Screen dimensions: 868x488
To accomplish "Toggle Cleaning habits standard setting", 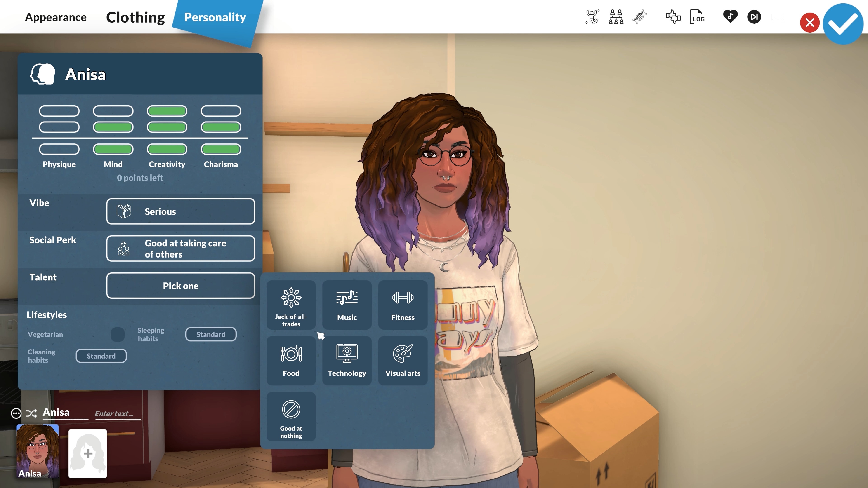I will click(101, 356).
